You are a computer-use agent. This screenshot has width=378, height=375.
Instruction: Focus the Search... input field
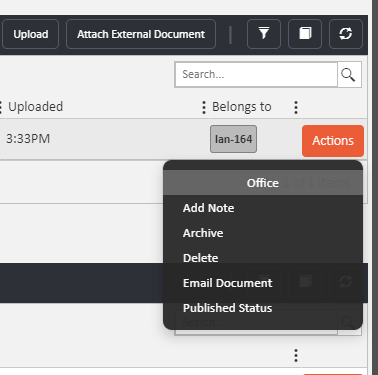256,74
